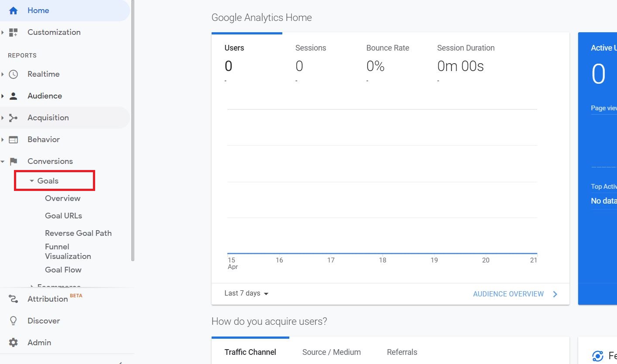Screen dimensions: 617x364
Task: Open the Funnel Visualization report
Action: (x=68, y=252)
